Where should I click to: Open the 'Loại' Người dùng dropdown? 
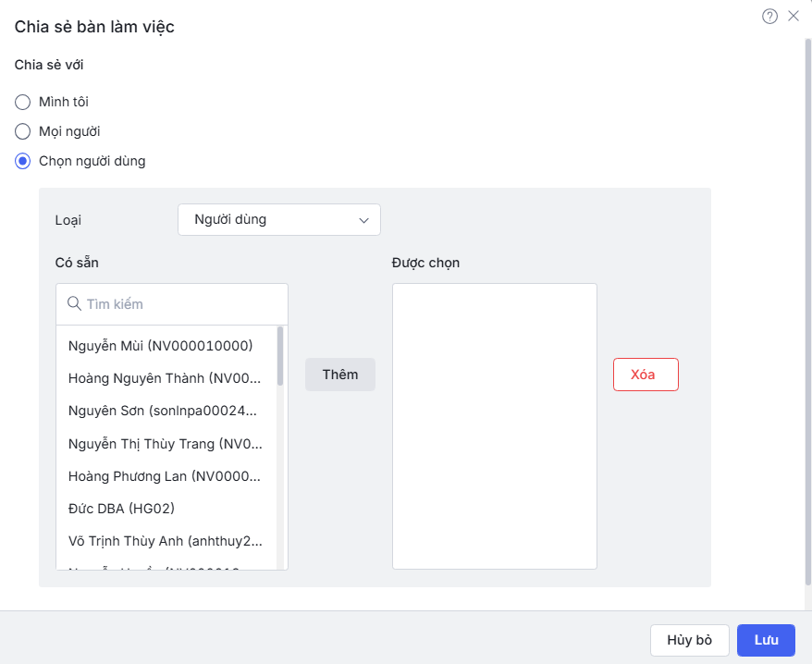(278, 220)
